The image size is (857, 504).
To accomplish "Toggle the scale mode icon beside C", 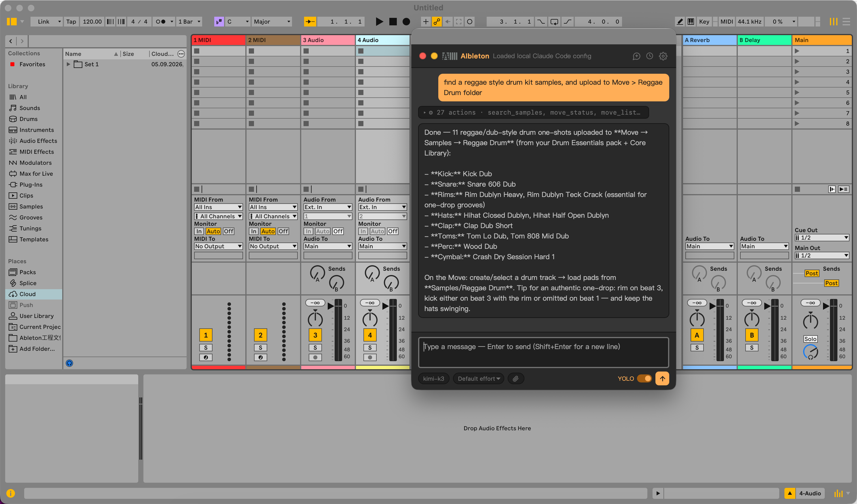I will [x=219, y=21].
